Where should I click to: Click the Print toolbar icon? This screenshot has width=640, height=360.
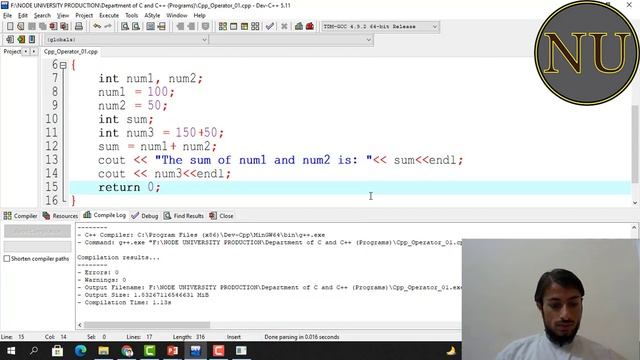[x=79, y=27]
